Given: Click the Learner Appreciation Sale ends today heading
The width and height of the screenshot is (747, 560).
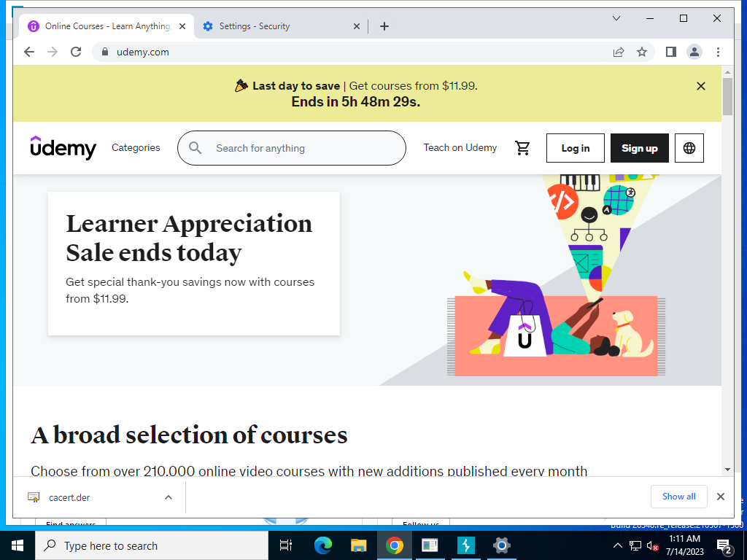Looking at the screenshot, I should (x=189, y=238).
